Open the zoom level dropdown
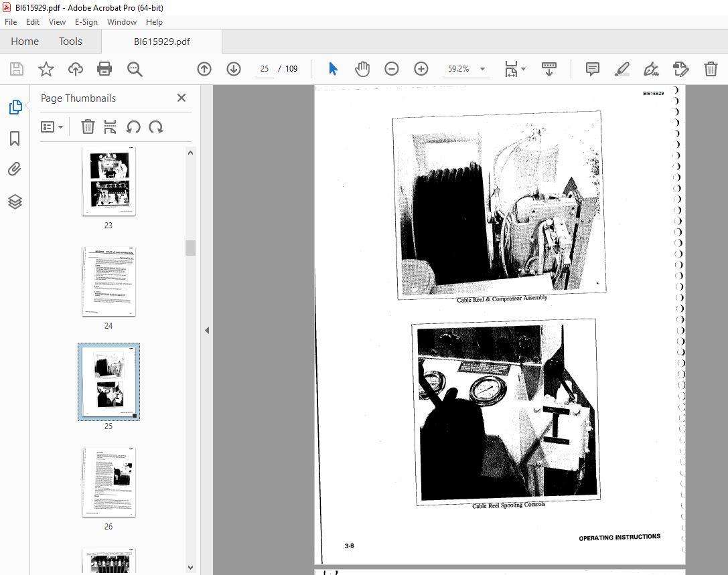 [482, 69]
